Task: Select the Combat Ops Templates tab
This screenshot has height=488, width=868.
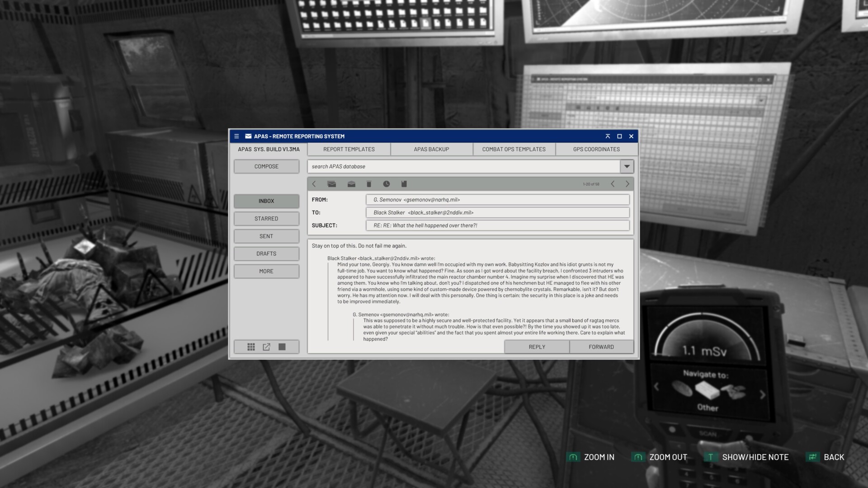Action: click(514, 149)
